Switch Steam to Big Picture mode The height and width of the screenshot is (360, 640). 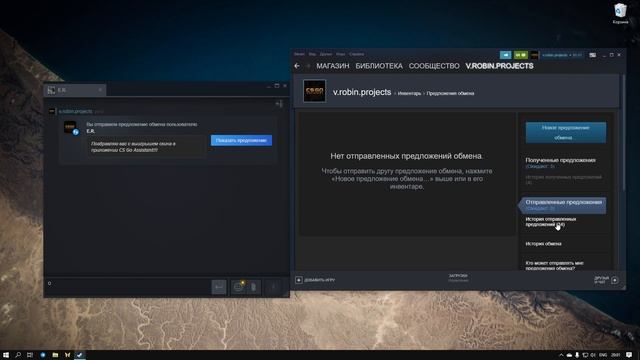592,55
